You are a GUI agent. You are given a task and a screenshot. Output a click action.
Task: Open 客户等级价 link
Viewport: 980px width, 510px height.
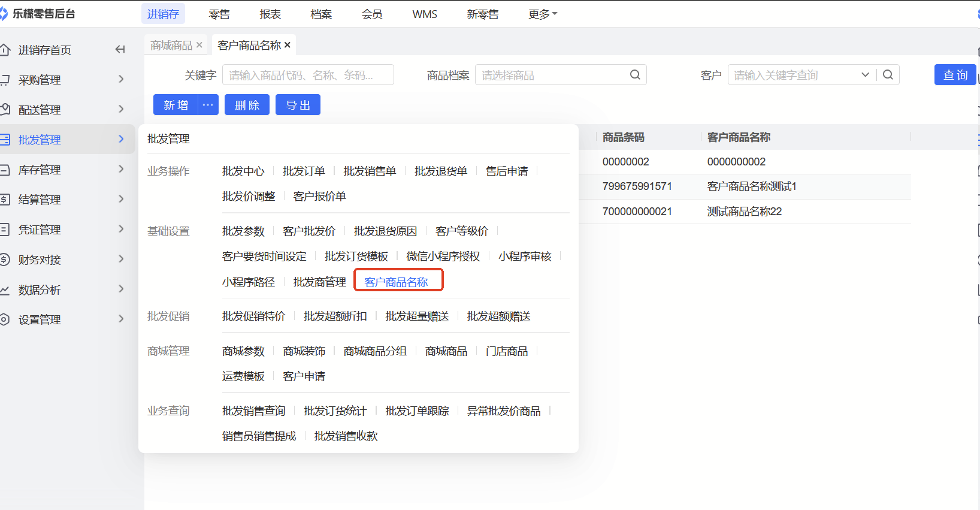point(462,231)
